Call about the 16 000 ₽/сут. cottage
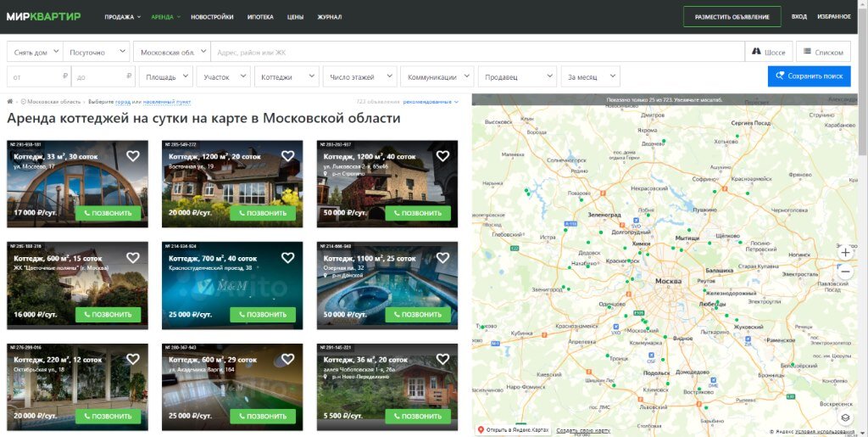The width and height of the screenshot is (868, 437). (108, 314)
